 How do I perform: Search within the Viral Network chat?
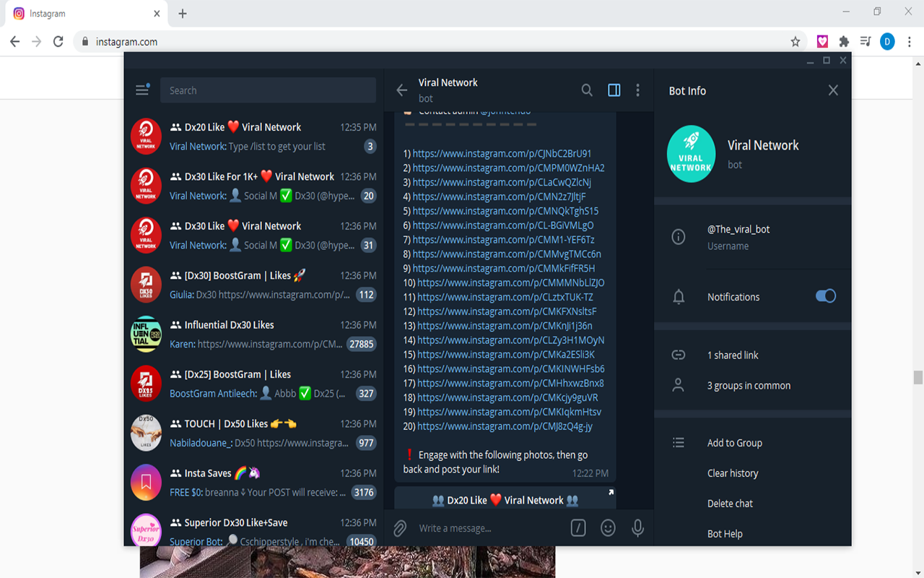click(587, 90)
